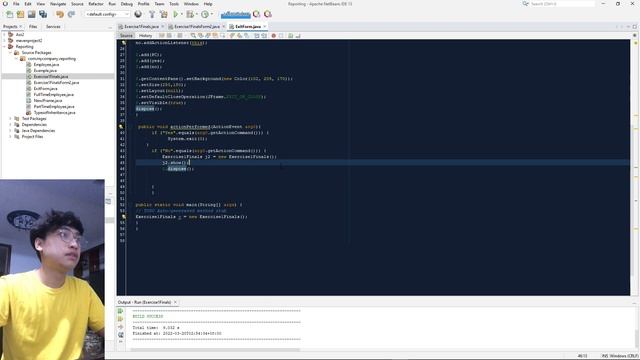Open the Debug menu
Image resolution: width=640 pixels, height=360 pixels.
(x=127, y=4)
